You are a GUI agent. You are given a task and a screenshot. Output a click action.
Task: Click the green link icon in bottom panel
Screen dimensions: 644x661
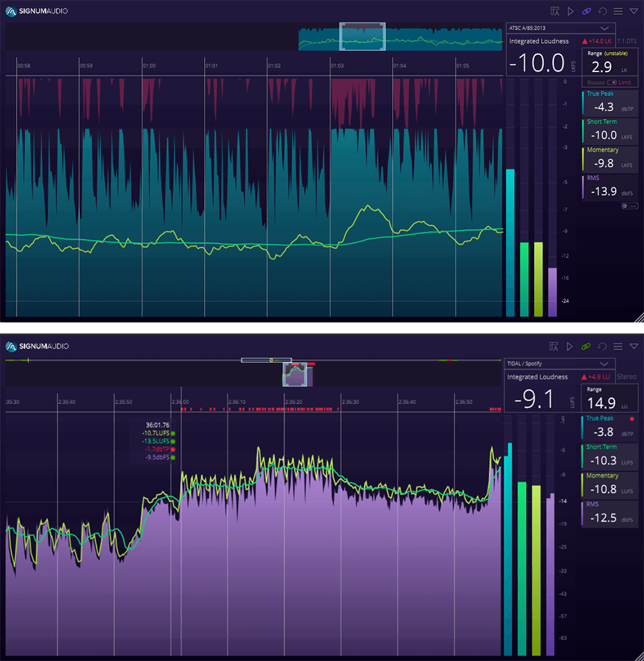[x=586, y=346]
